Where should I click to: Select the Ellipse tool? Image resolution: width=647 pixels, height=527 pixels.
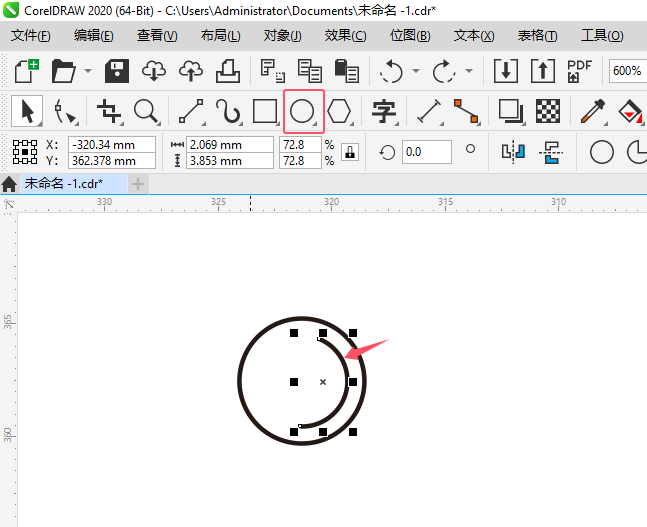tap(303, 111)
